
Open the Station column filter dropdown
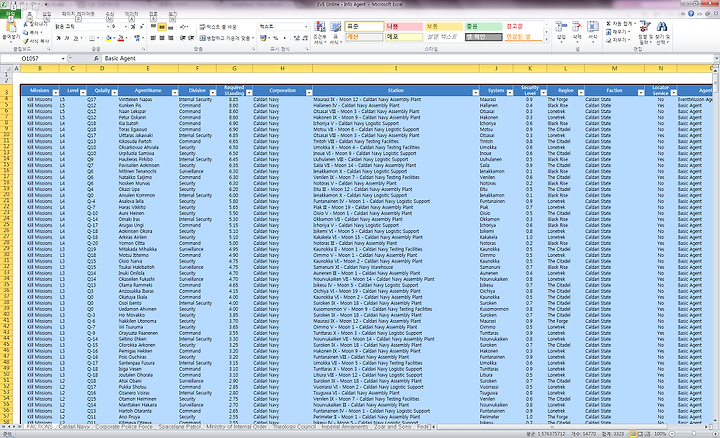[475, 93]
